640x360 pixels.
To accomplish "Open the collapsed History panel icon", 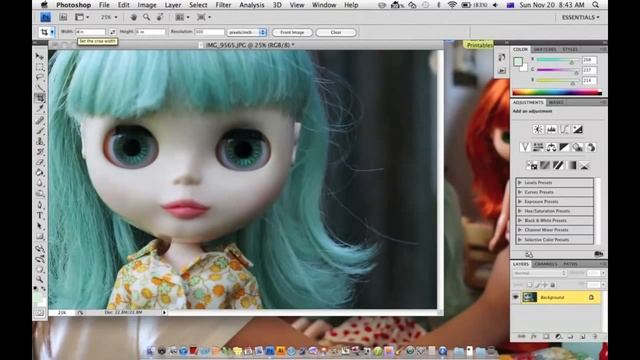I will coord(502,58).
